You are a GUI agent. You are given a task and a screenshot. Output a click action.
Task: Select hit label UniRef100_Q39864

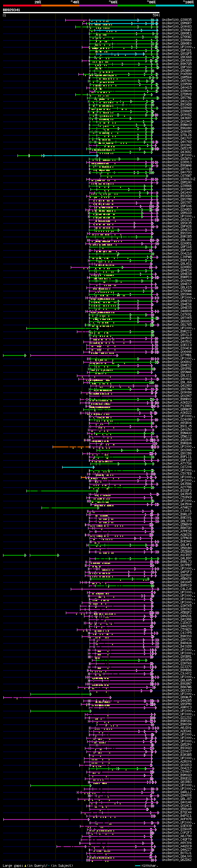click(x=177, y=40)
